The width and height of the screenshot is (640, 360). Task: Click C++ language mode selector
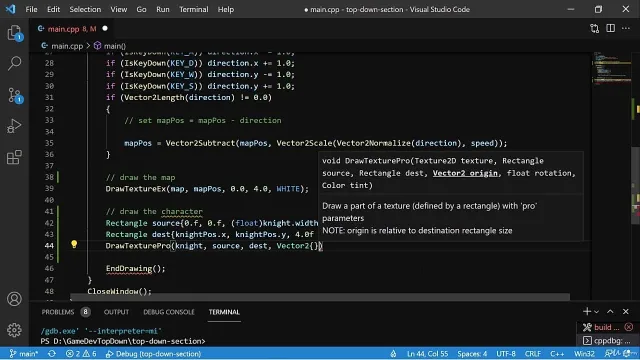[557, 353]
